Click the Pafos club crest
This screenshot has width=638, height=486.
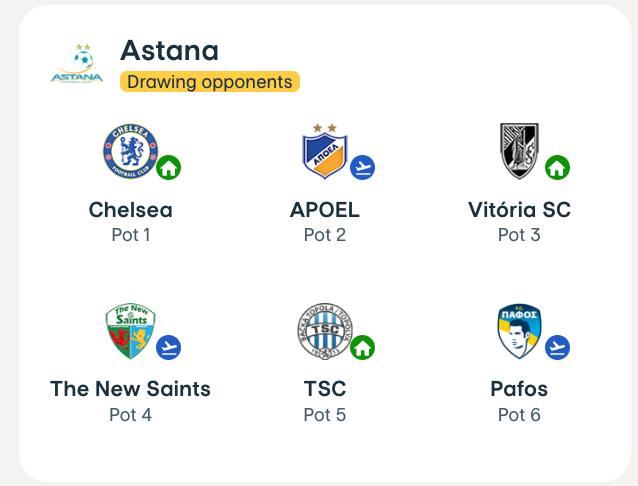pyautogui.click(x=519, y=331)
